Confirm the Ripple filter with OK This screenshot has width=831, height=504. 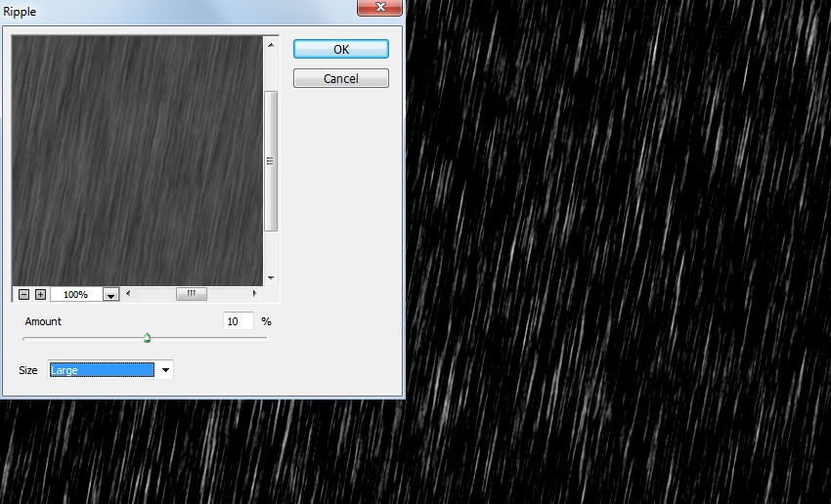pyautogui.click(x=341, y=49)
